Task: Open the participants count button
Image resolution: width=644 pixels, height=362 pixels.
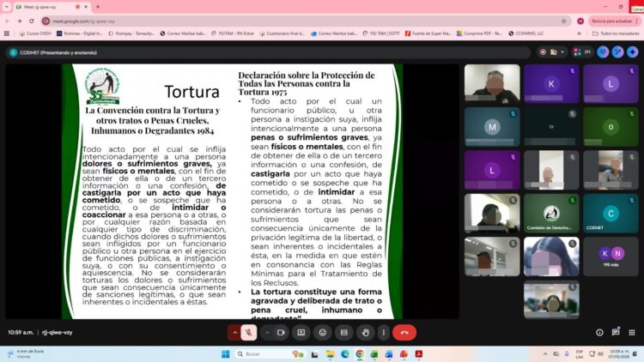Action: pyautogui.click(x=582, y=52)
